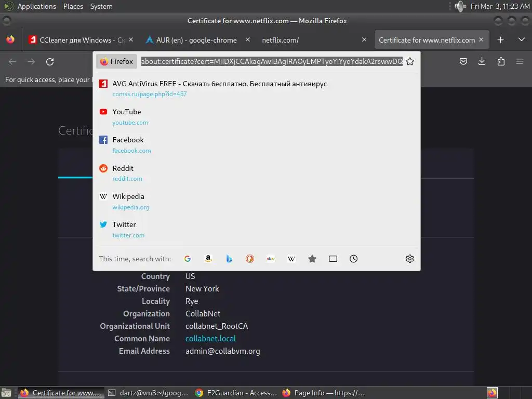Viewport: 532px width, 399px height.
Task: Search this time with DuckDuckGo
Action: (250, 259)
